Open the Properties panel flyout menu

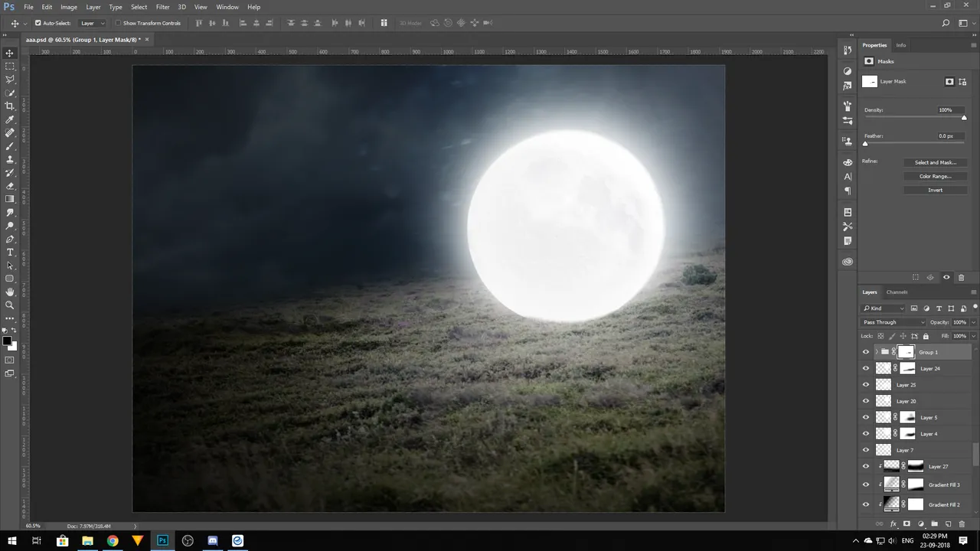pos(974,45)
